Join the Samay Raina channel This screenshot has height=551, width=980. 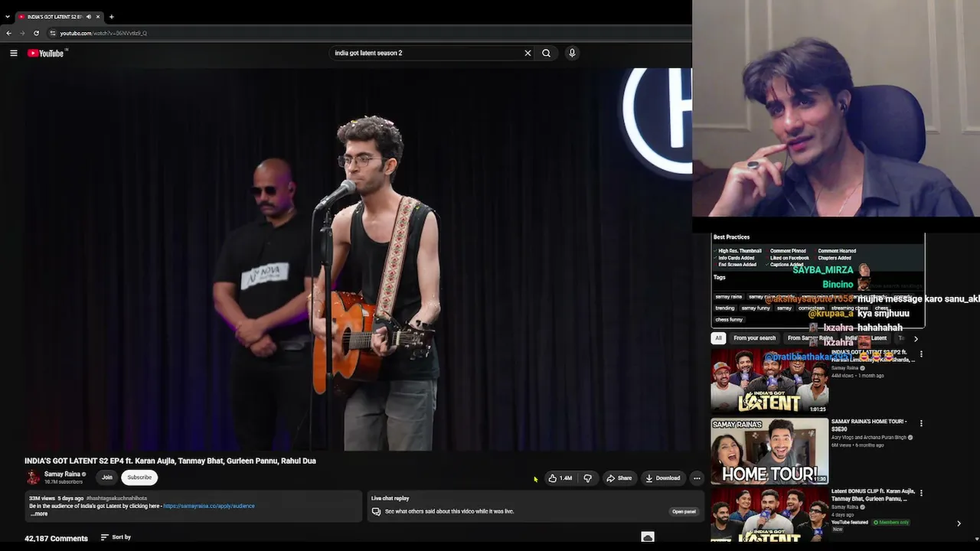[107, 478]
